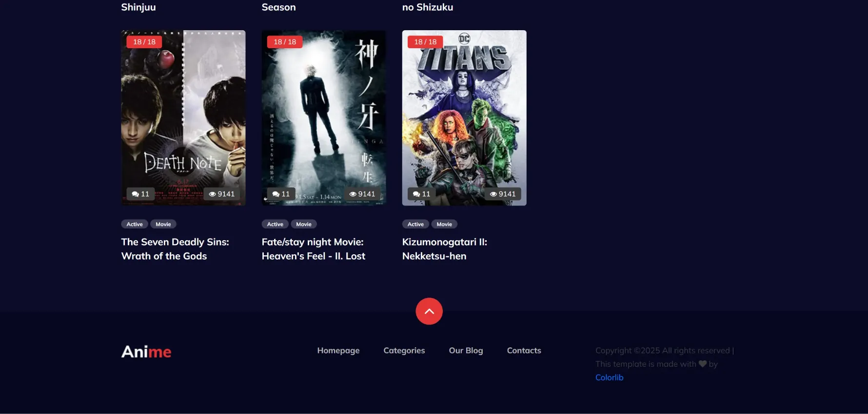Screen dimensions: 868x414
Task: Click the no Shizuku title at top
Action: pyautogui.click(x=428, y=7)
